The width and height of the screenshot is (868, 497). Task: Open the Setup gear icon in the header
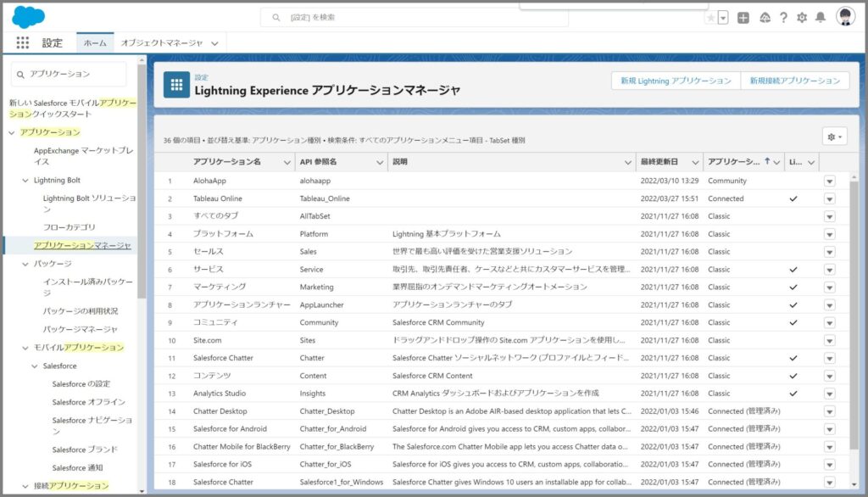tap(803, 17)
